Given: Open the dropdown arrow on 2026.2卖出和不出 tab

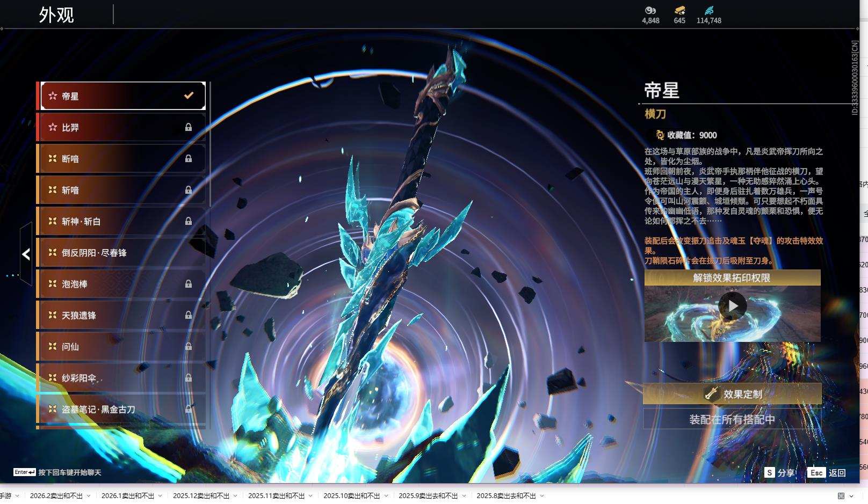Looking at the screenshot, I should [89, 496].
